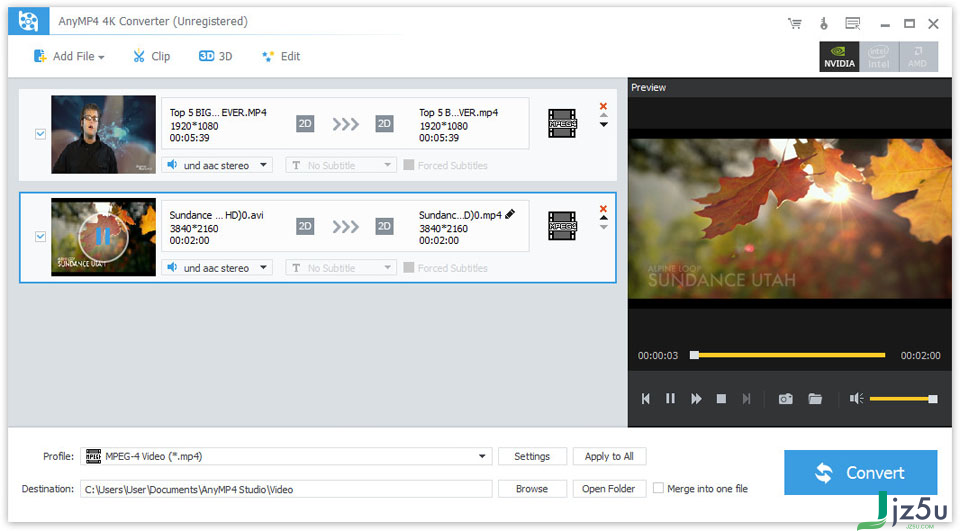Remove the Sundance video with red X
Screen dimensions: 960x531
pyautogui.click(x=603, y=209)
